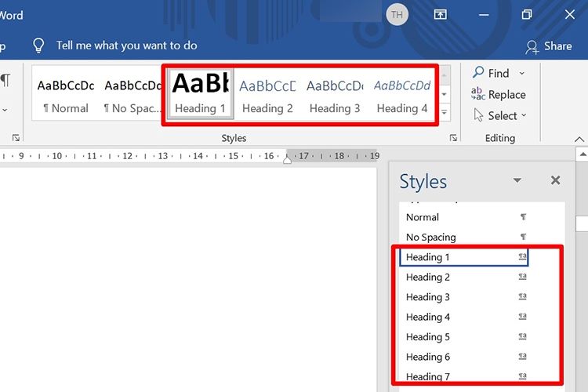
Task: Click the Find button
Action: 491,73
